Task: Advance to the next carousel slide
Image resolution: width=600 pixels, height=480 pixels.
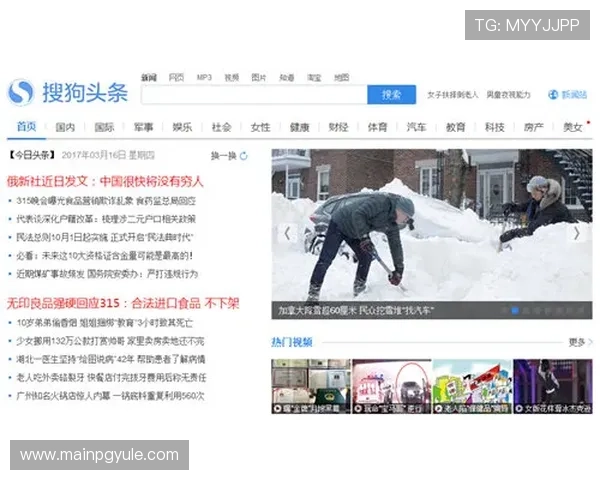Action: (576, 233)
